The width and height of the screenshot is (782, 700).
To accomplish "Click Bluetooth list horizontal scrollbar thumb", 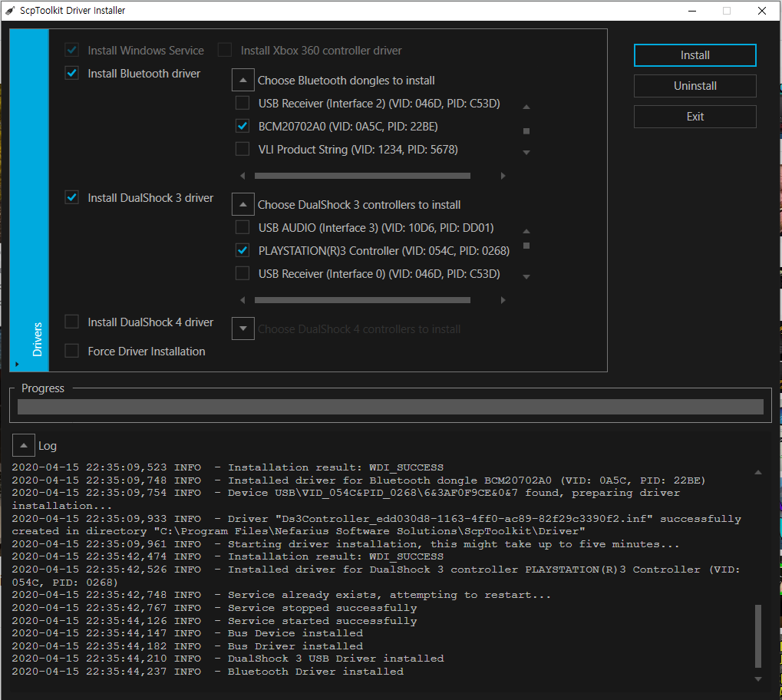I will (x=362, y=176).
